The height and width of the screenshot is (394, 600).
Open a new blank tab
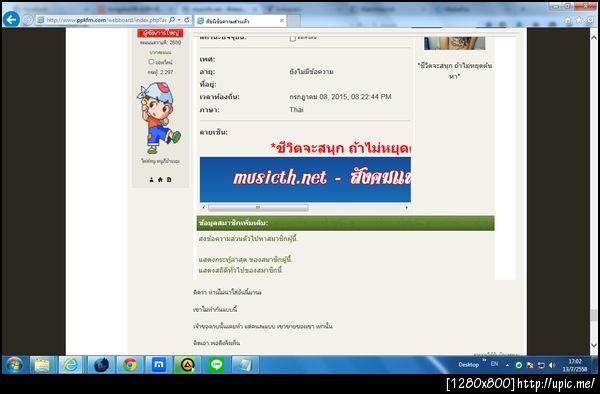[293, 21]
